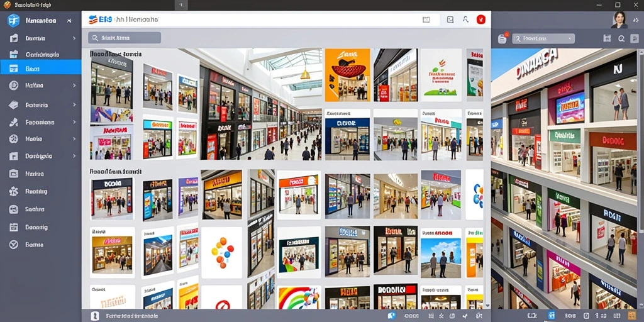Click the blue cube logo atop the sidebar
This screenshot has width=644, height=322.
pos(13,20)
